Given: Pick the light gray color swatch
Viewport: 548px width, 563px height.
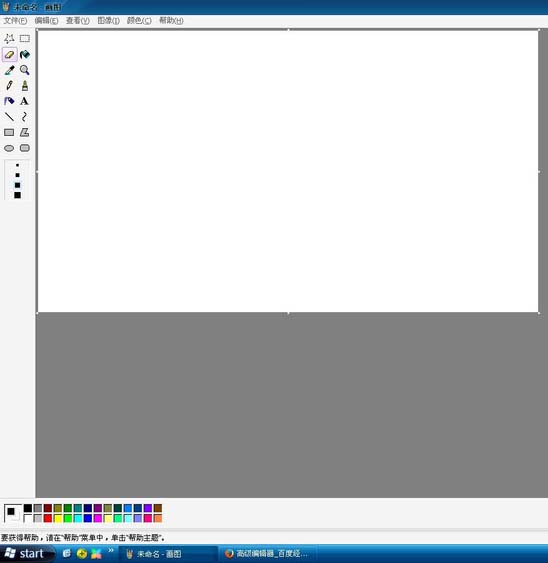Looking at the screenshot, I should pyautogui.click(x=38, y=518).
